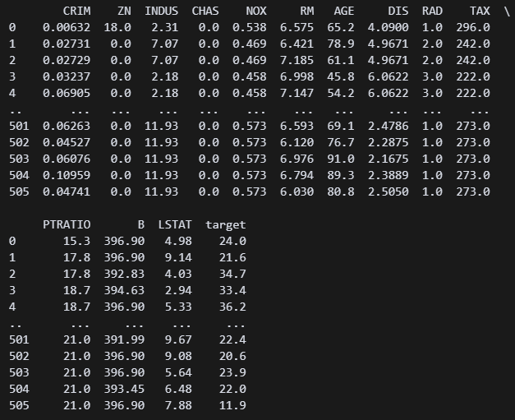515x420 pixels.
Task: Click the LSTAT column header
Action: click(175, 224)
